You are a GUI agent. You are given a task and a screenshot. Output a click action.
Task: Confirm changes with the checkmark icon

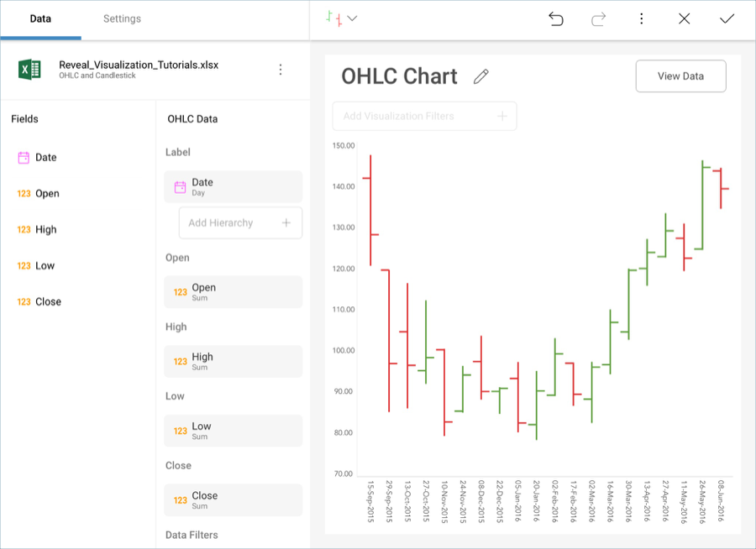pos(727,18)
